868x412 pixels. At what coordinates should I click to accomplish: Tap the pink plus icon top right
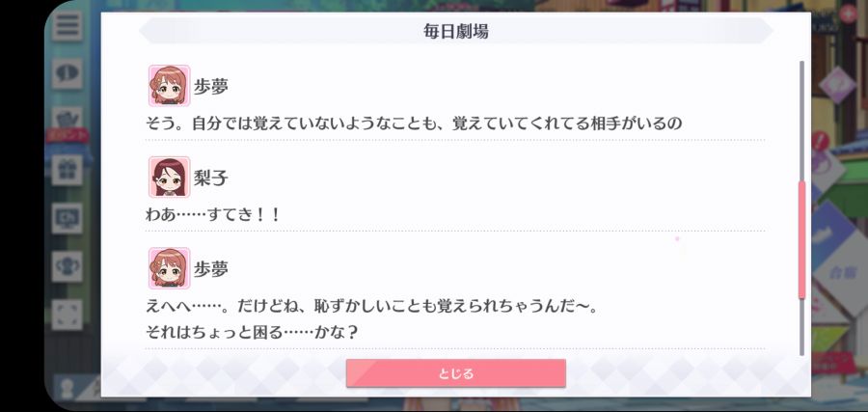coord(848,14)
